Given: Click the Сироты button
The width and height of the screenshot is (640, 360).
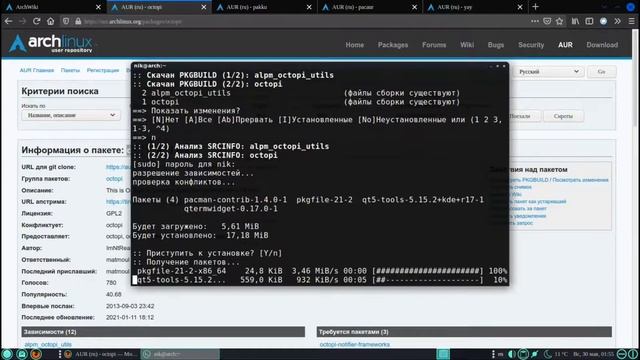Looking at the screenshot, I should click(563, 116).
